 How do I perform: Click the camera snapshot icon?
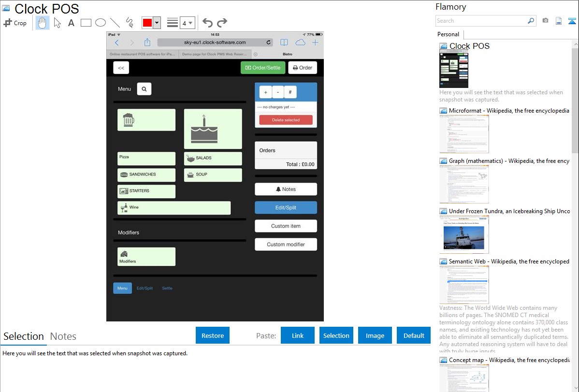545,21
